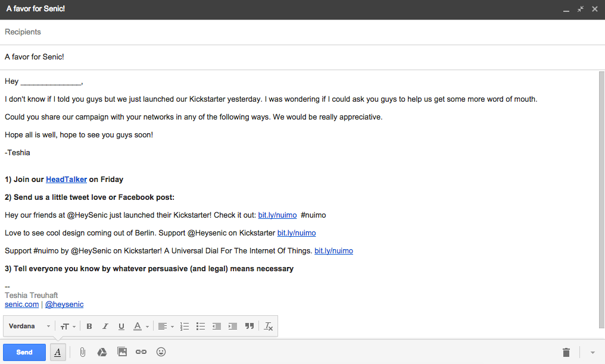Click the 'Tell everyone you know' bold line

point(149,269)
